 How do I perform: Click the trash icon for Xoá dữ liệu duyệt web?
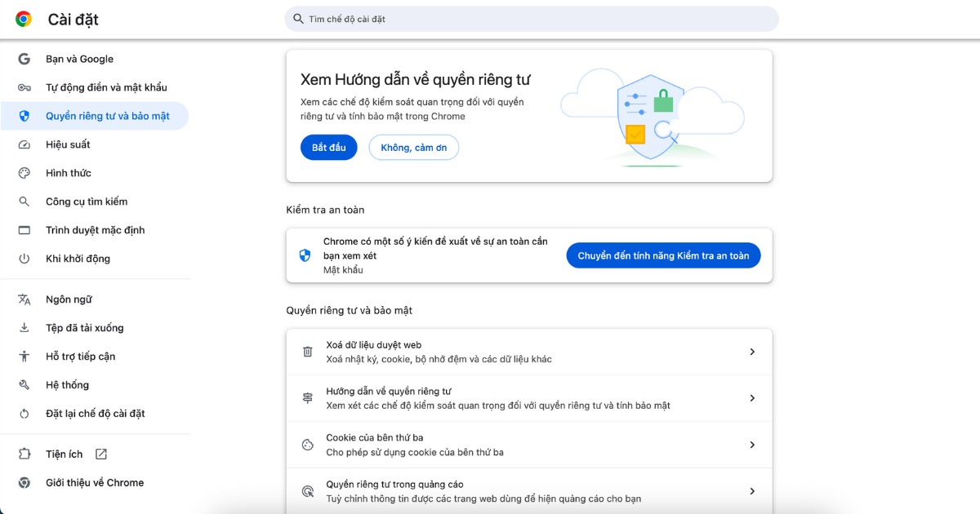[308, 352]
